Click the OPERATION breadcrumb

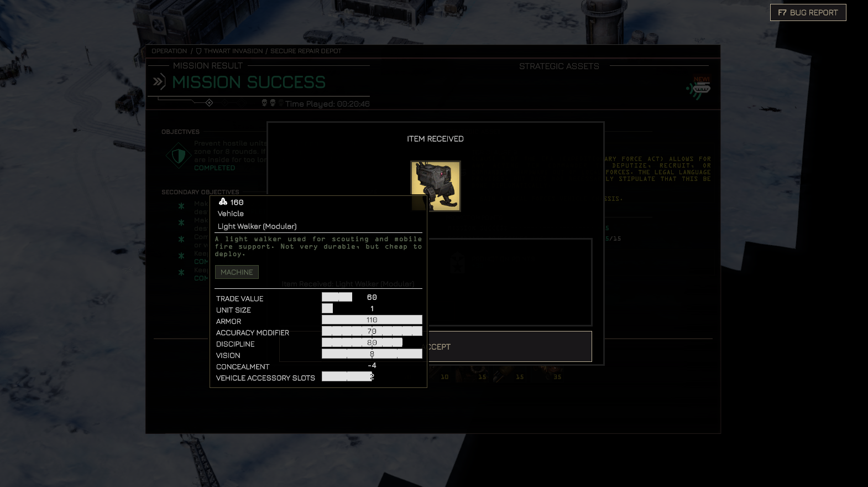169,51
